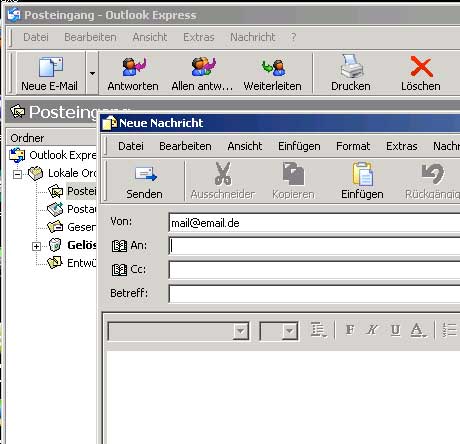
Task: Open Extras menu in Outlook Express window
Action: coord(199,37)
